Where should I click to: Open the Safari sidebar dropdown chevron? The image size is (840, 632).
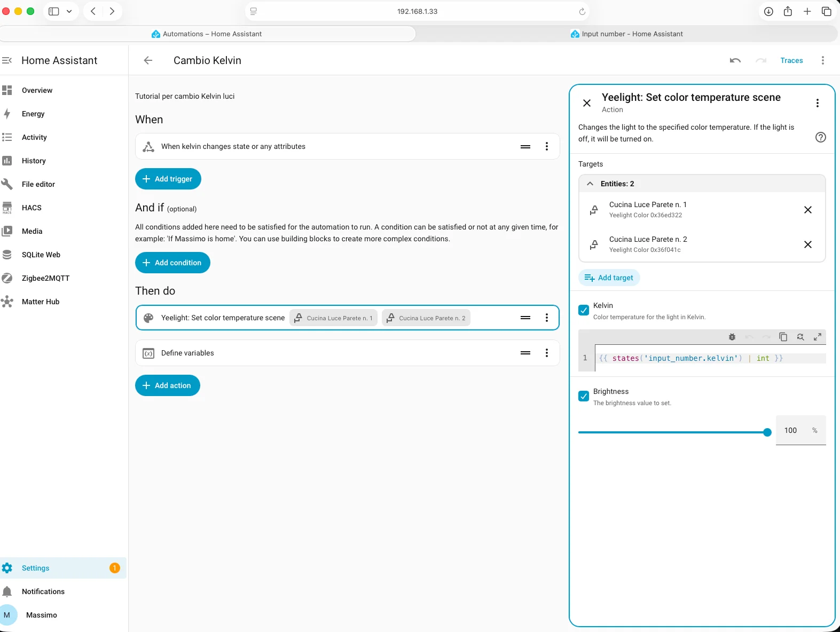coord(69,11)
